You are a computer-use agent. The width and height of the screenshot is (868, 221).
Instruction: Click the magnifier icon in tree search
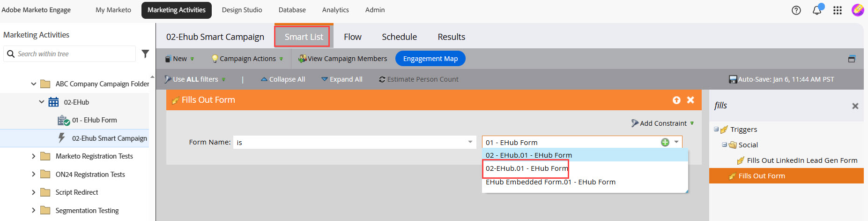11,54
